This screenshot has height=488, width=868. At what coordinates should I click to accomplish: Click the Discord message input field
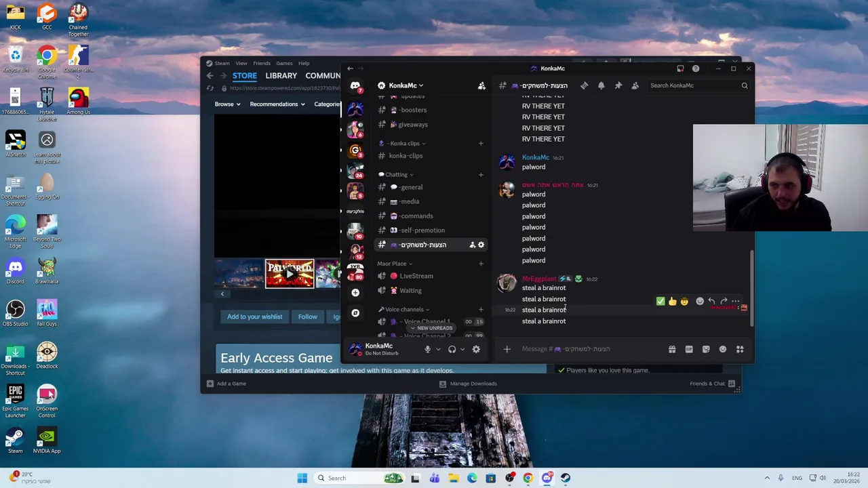[590, 349]
